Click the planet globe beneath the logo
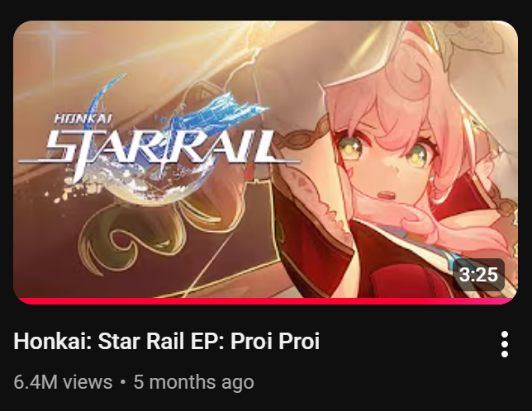 click(x=159, y=185)
